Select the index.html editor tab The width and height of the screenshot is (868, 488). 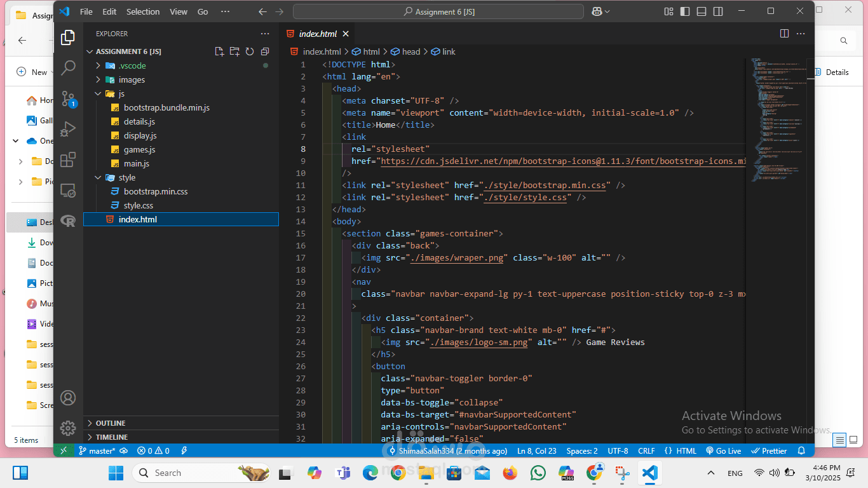point(317,34)
